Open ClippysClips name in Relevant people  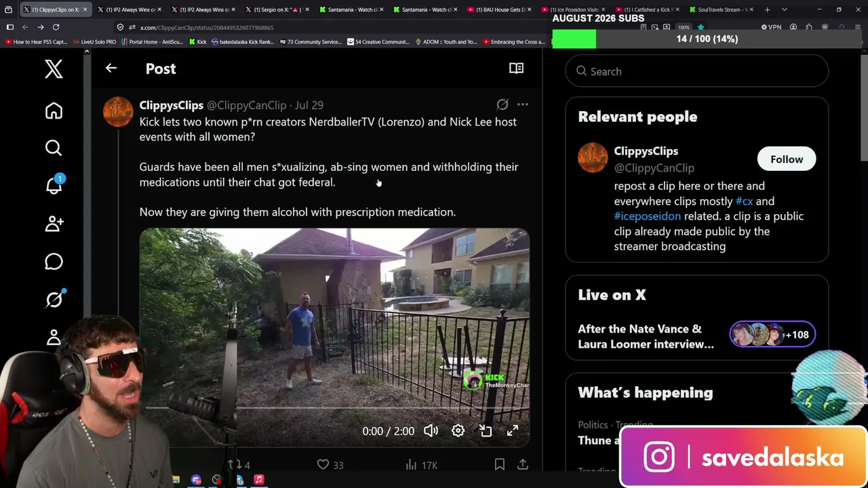coord(646,151)
